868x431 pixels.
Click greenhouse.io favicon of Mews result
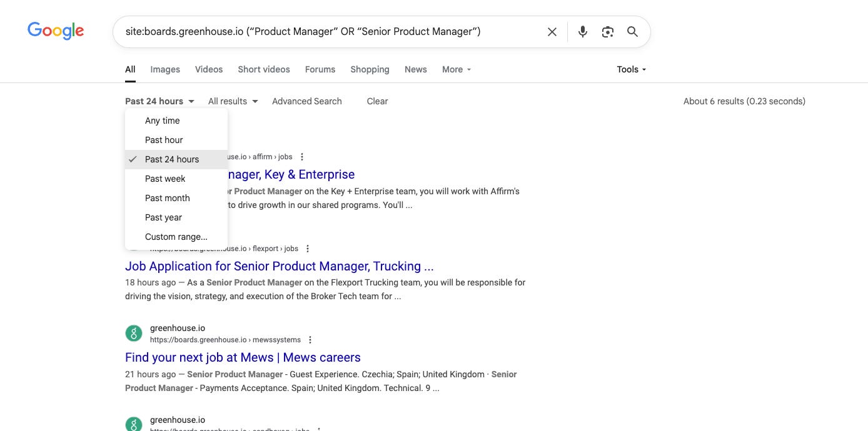(x=134, y=334)
